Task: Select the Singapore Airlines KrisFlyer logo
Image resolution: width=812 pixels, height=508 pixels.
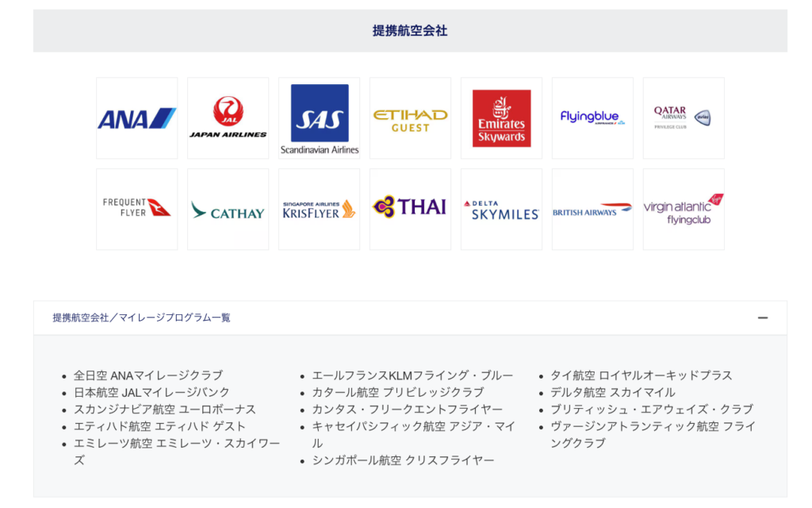Action: point(319,210)
